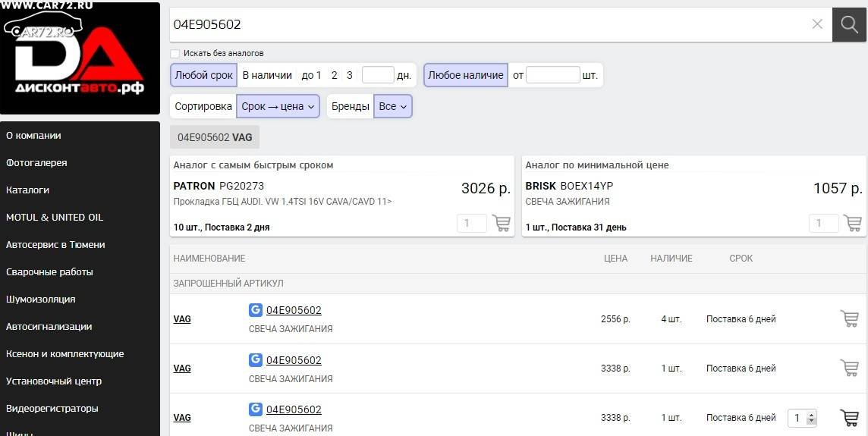The height and width of the screenshot is (436, 868).
Task: Click quantity field in PATRON card
Action: coord(472,224)
